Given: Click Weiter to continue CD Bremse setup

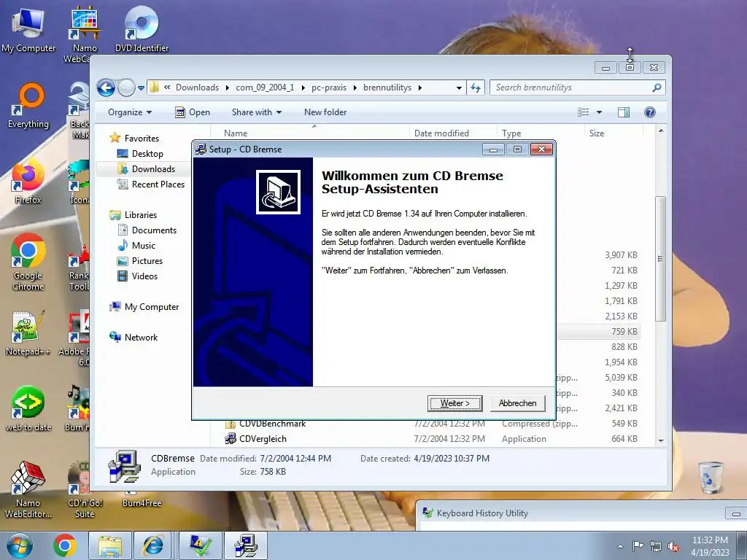Looking at the screenshot, I should (455, 403).
